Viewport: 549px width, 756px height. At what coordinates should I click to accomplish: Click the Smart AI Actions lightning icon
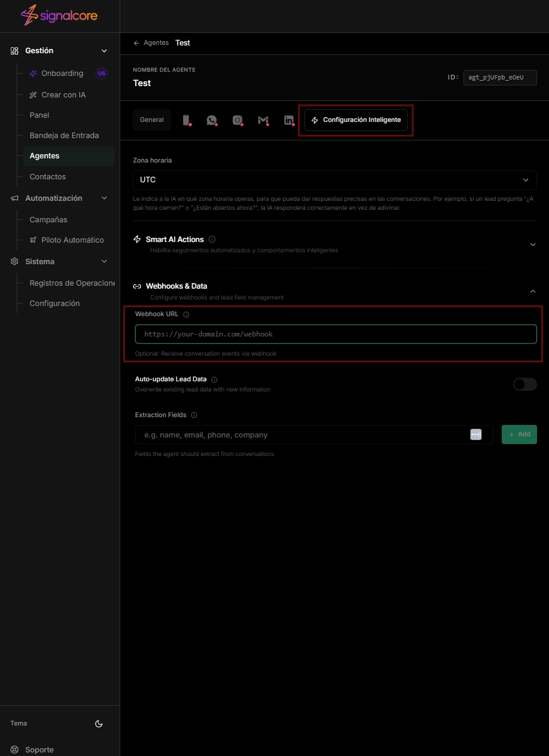coord(137,239)
